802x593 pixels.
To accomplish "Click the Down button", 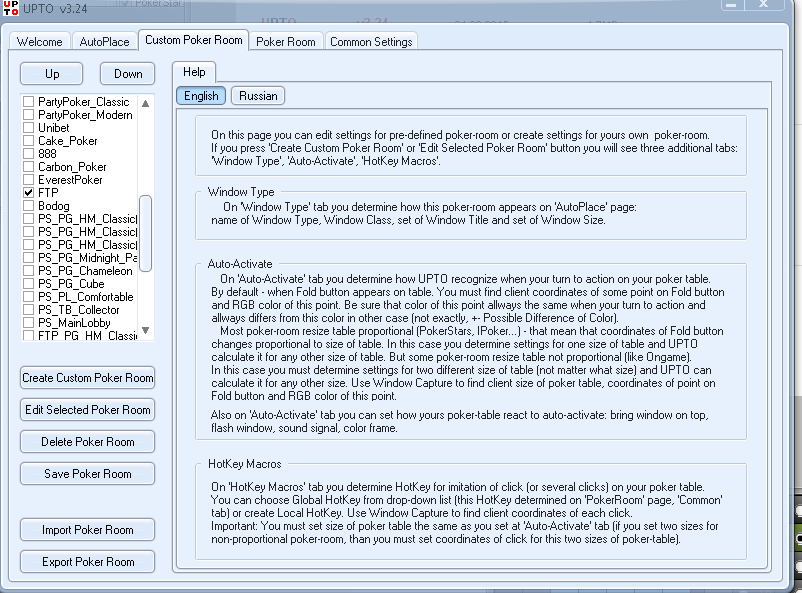I will [128, 74].
